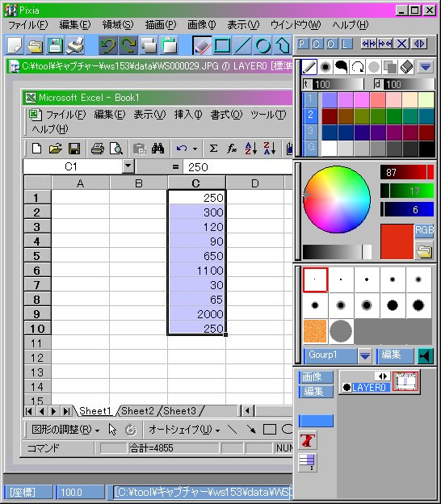Select the eraser icon in brush panel
Image resolution: width=441 pixels, height=504 pixels.
(x=406, y=67)
